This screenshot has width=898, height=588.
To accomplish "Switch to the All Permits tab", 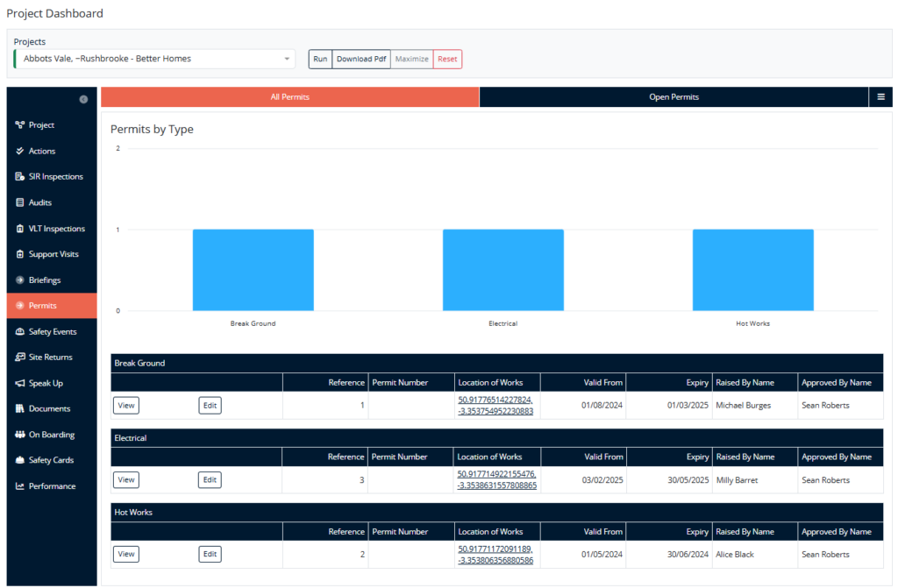I will click(x=289, y=96).
